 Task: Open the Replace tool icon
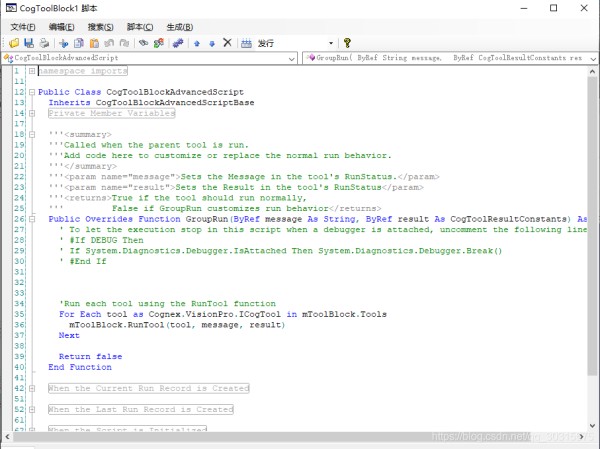tap(158, 43)
